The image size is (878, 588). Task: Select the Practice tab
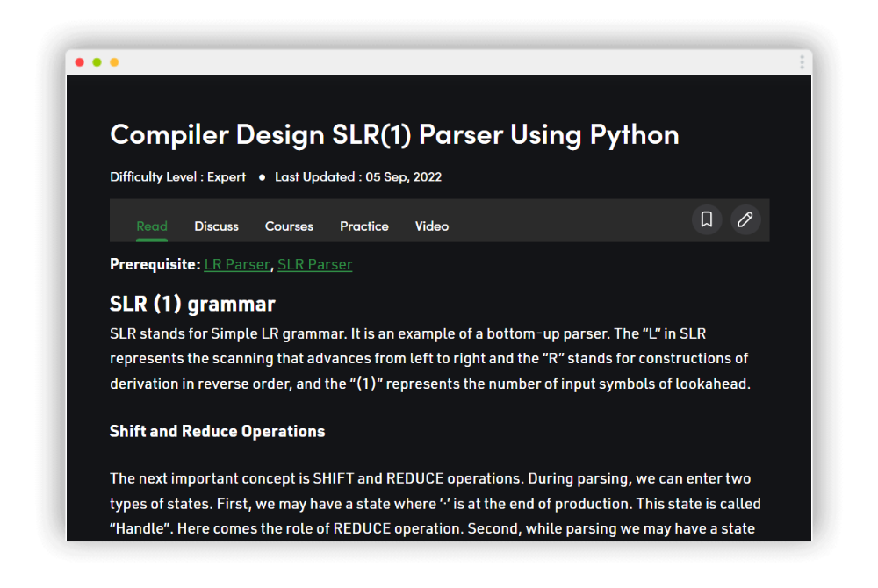[x=364, y=226]
